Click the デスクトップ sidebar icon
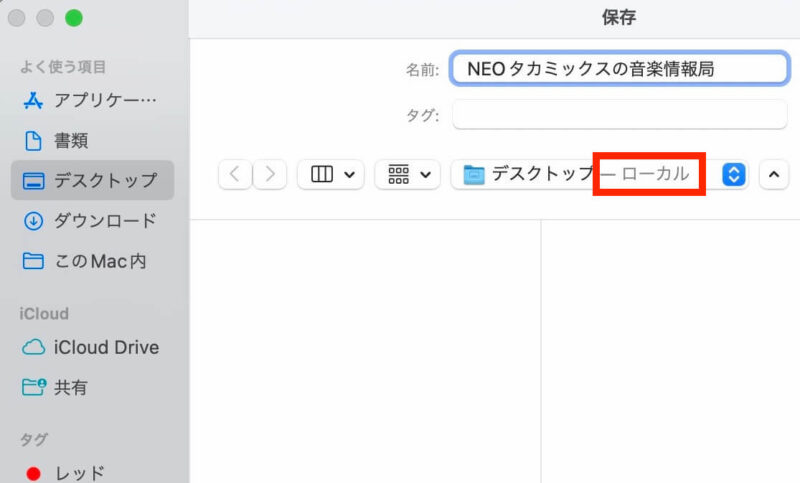 tap(34, 181)
